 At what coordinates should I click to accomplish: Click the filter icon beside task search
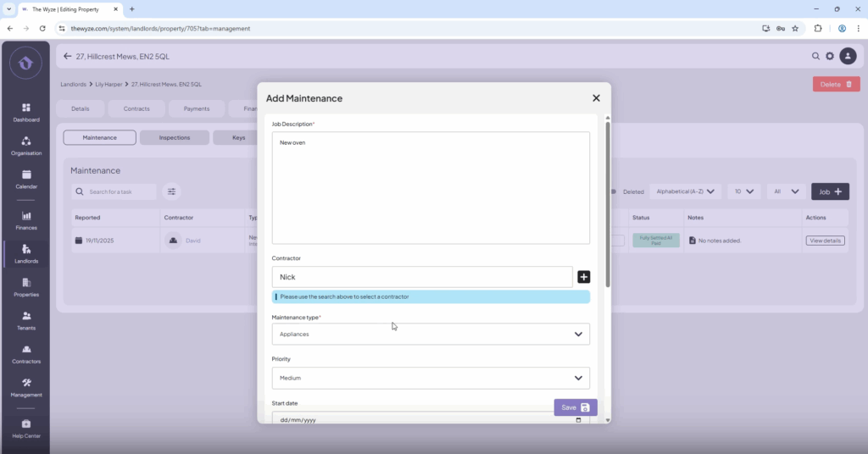(x=171, y=192)
